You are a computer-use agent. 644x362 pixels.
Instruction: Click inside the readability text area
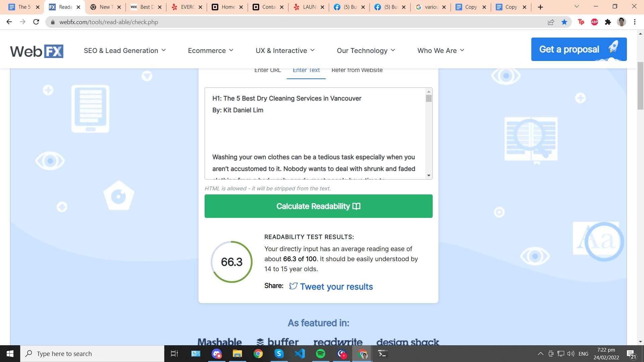[x=315, y=134]
